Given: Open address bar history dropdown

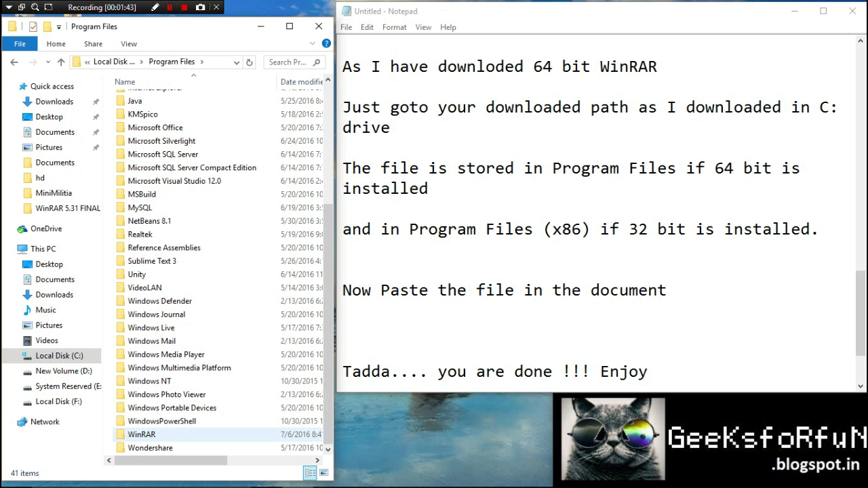Looking at the screenshot, I should coord(236,62).
